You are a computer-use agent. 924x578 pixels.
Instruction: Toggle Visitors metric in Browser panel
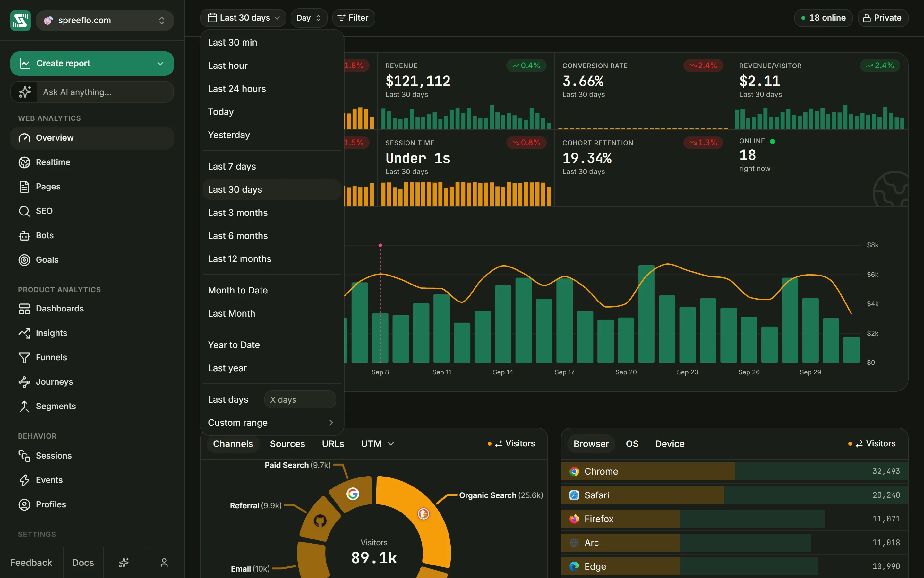872,444
